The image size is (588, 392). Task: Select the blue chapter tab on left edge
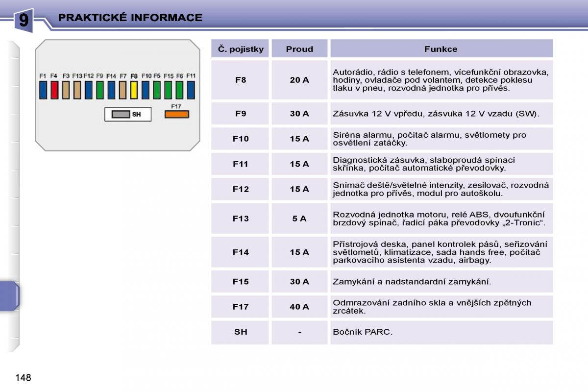(9, 296)
